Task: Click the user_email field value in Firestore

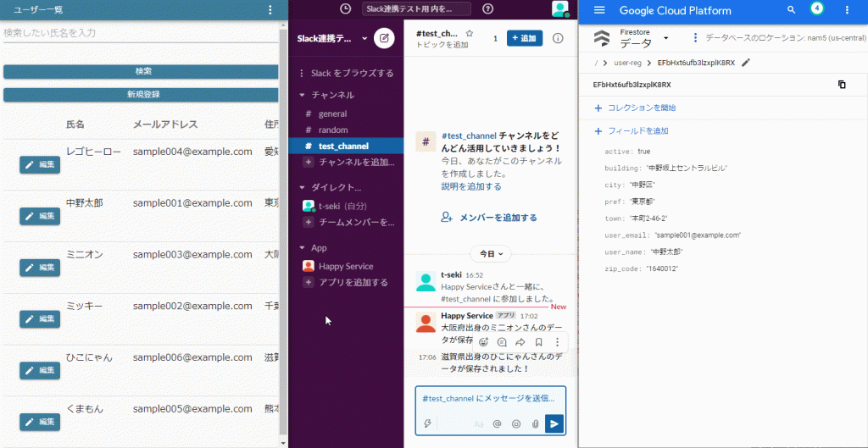Action: pyautogui.click(x=698, y=235)
